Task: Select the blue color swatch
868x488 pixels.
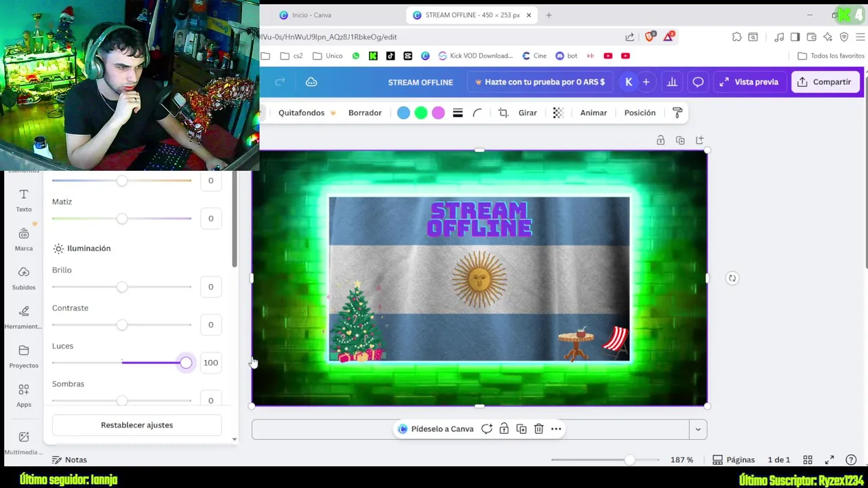Action: (403, 113)
